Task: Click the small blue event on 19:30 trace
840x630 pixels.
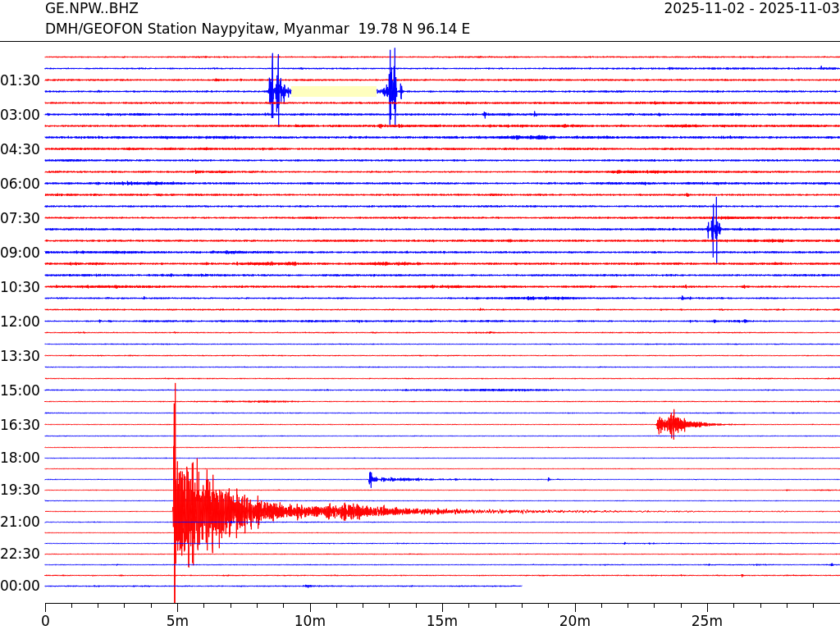Action: 372,479
